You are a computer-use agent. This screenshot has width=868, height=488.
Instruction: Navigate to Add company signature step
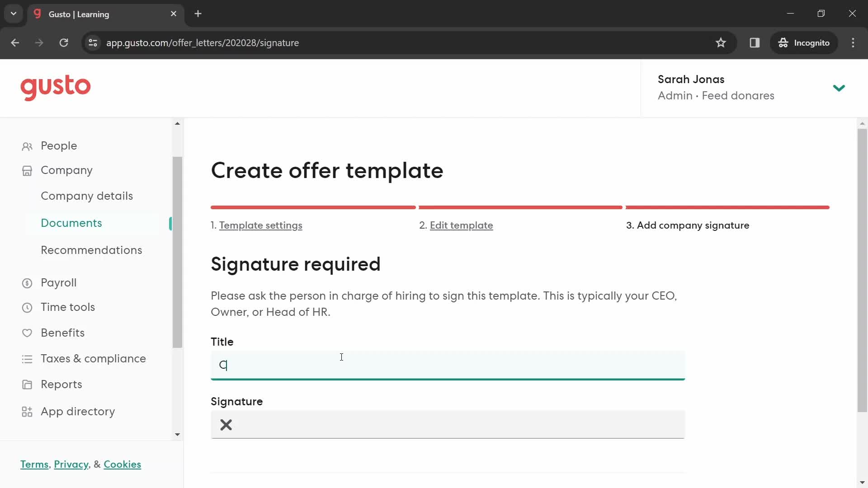pyautogui.click(x=687, y=225)
